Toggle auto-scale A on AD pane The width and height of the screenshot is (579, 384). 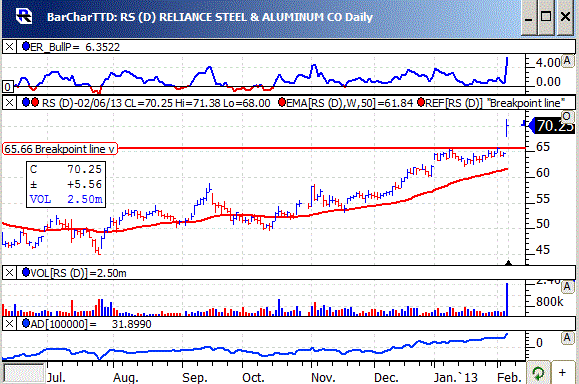[x=567, y=337]
